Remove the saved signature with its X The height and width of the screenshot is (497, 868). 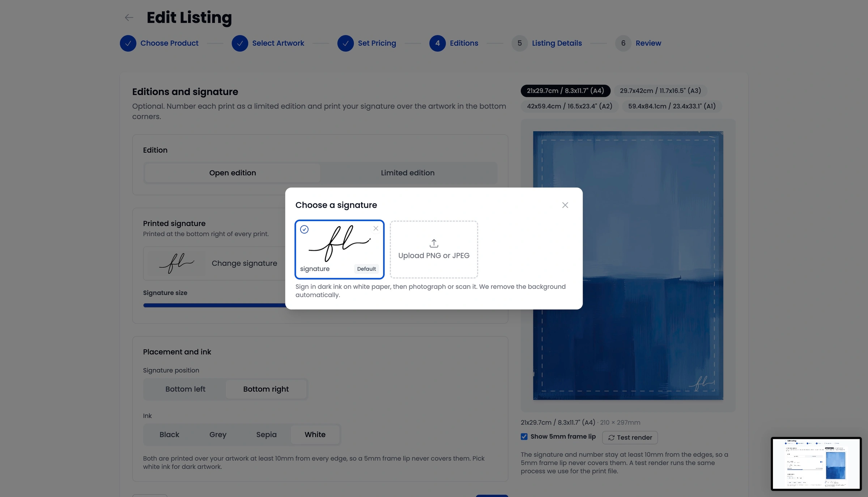[376, 228]
